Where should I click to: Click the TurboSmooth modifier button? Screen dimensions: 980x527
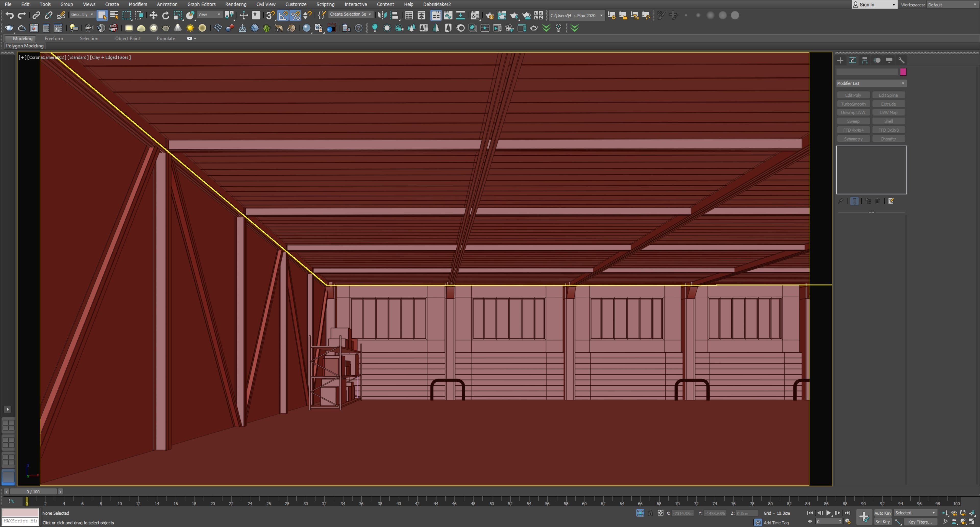tap(853, 104)
